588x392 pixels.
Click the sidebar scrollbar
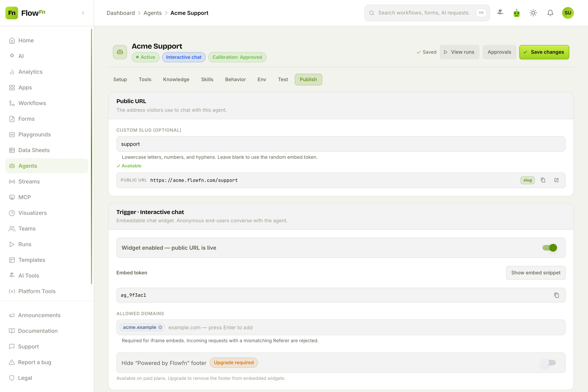click(x=92, y=156)
